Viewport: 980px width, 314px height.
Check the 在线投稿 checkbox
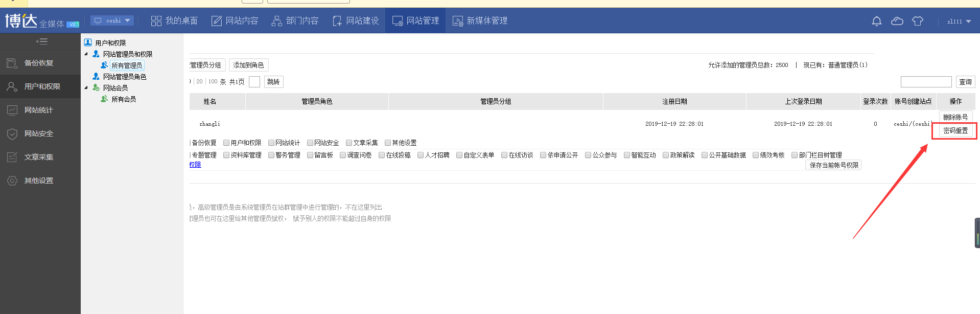(x=382, y=155)
